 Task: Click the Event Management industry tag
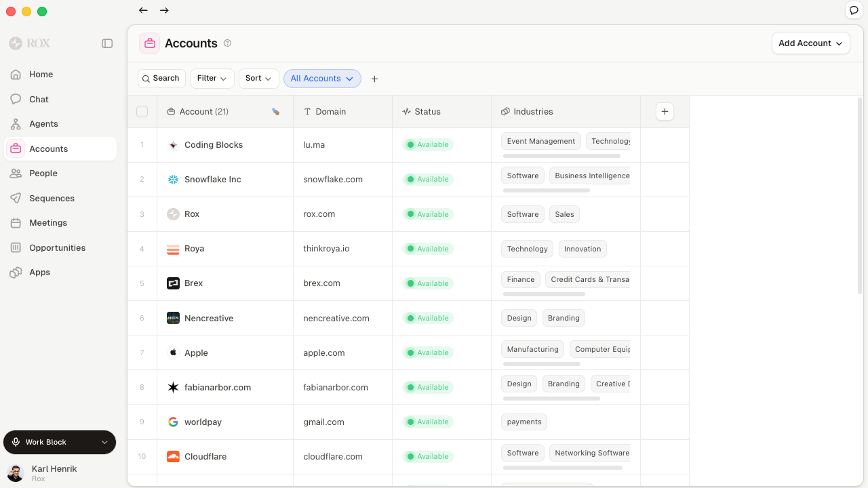point(541,141)
